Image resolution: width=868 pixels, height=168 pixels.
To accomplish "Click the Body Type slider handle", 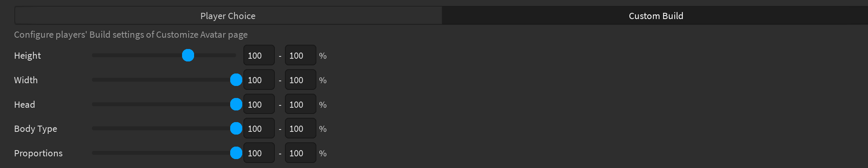I will [x=236, y=128].
